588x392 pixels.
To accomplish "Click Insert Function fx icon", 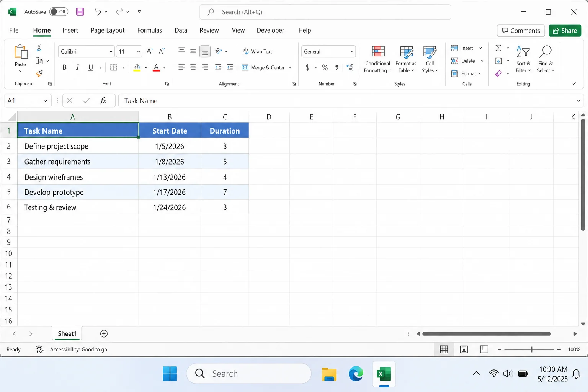I will tap(103, 101).
